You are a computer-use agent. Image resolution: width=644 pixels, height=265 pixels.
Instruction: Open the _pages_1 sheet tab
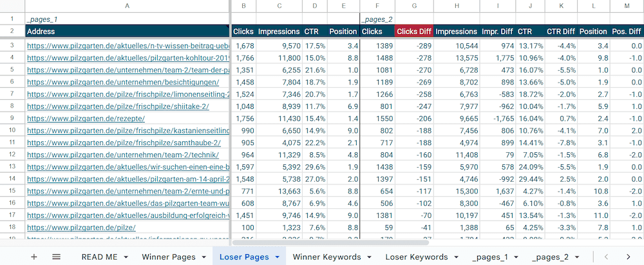(490, 257)
